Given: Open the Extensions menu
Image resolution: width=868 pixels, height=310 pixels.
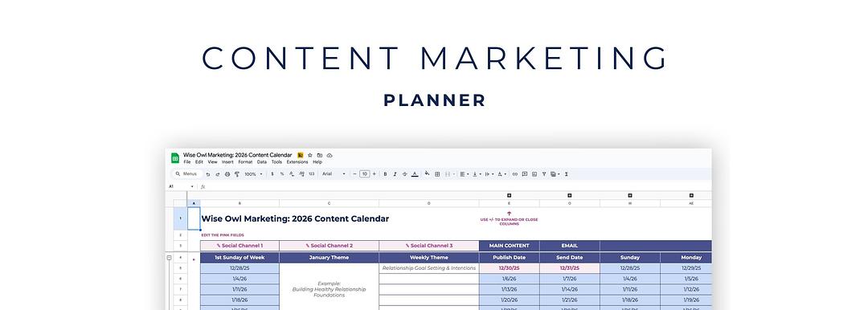Looking at the screenshot, I should tap(297, 162).
